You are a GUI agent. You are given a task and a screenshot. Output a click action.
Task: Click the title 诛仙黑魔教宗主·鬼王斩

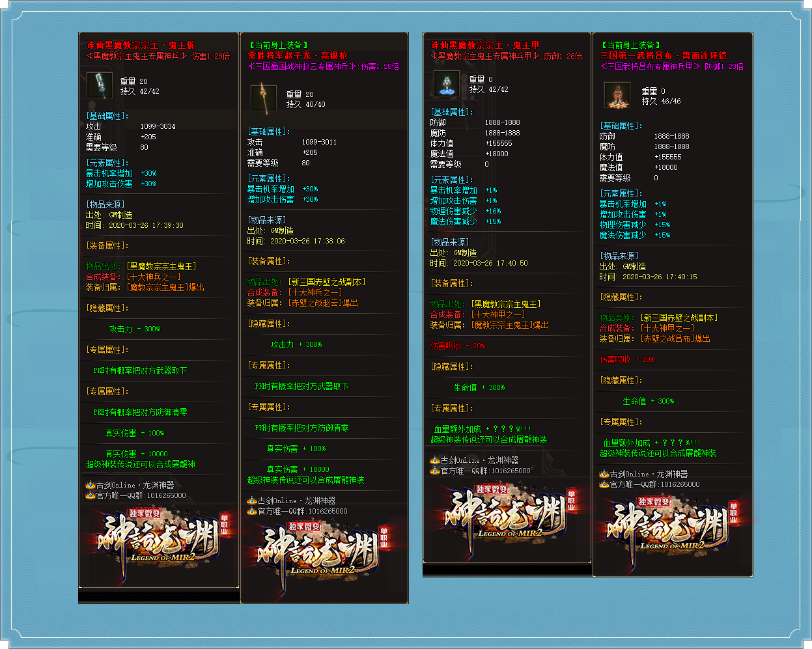(x=141, y=46)
